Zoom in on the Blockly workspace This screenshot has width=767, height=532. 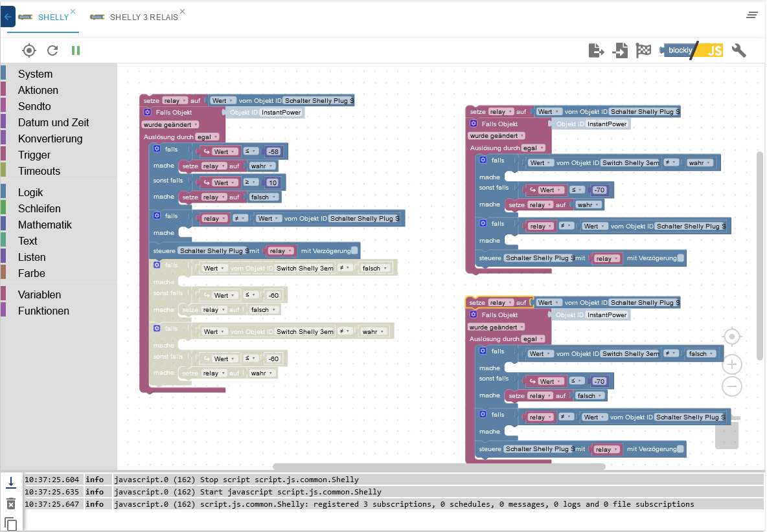[x=732, y=364]
